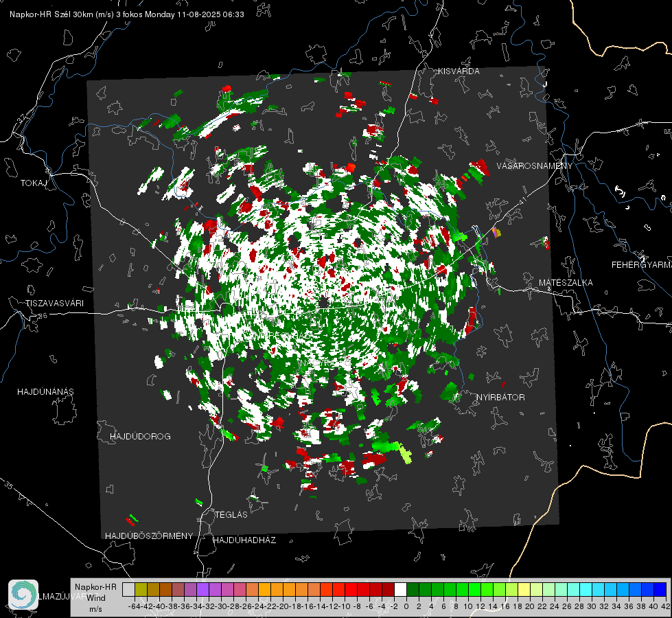The image size is (672, 618).
Task: Click the m/s unit label in legend
Action: click(95, 609)
